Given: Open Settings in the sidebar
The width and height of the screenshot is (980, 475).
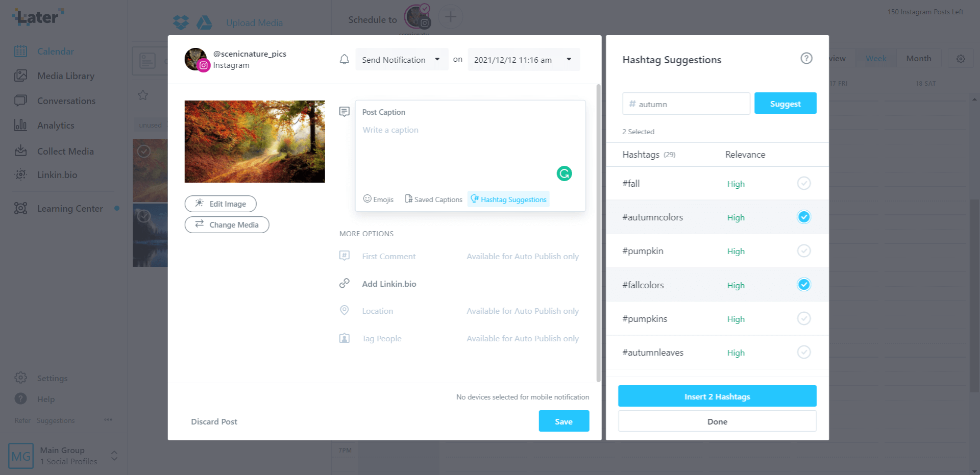Looking at the screenshot, I should (x=52, y=378).
